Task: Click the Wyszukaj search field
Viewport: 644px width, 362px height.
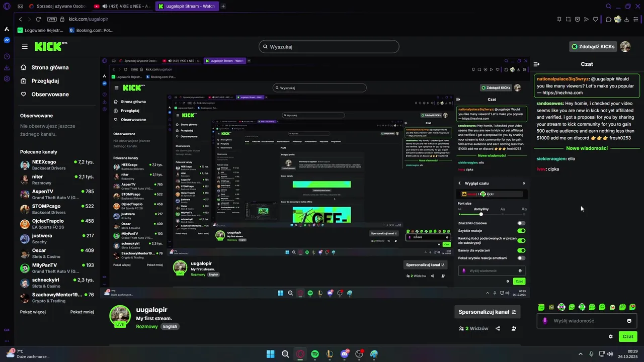Action: tap(329, 47)
